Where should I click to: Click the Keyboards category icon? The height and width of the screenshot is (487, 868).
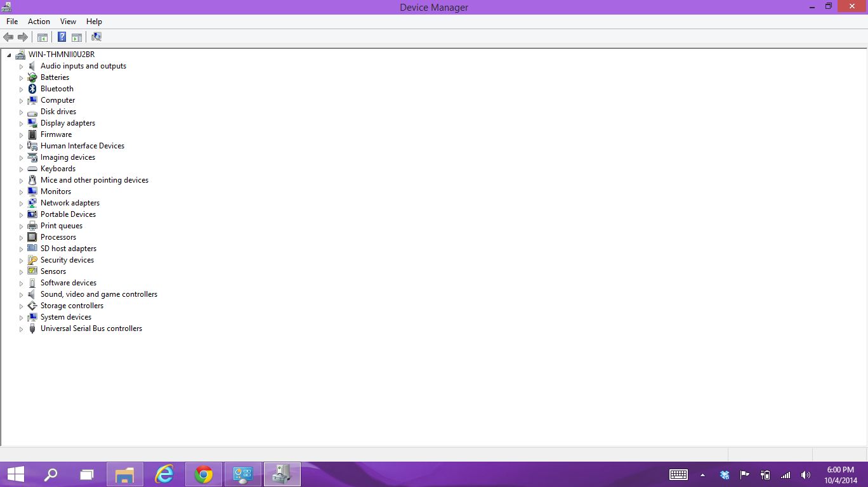coord(32,169)
